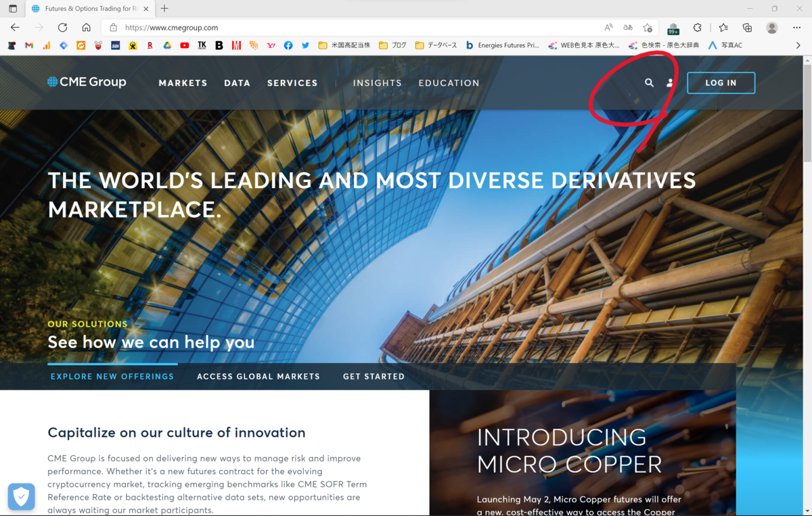Open the Facebook bookmark icon
Screen dimensions: 812x516
point(288,45)
